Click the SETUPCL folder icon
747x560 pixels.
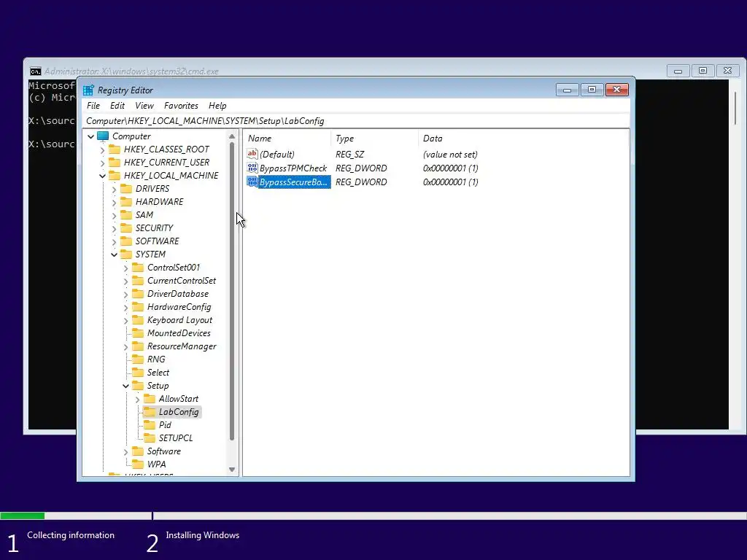pyautogui.click(x=150, y=438)
